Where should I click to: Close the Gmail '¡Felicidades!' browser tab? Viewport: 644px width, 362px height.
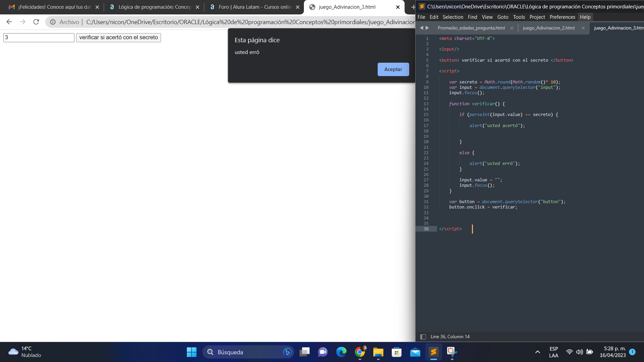97,7
